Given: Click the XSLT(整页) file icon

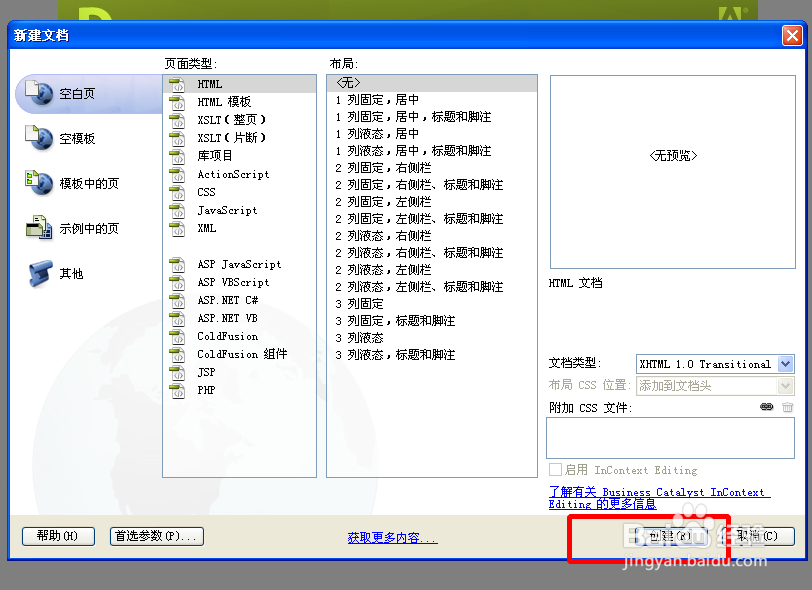Looking at the screenshot, I should click(177, 120).
